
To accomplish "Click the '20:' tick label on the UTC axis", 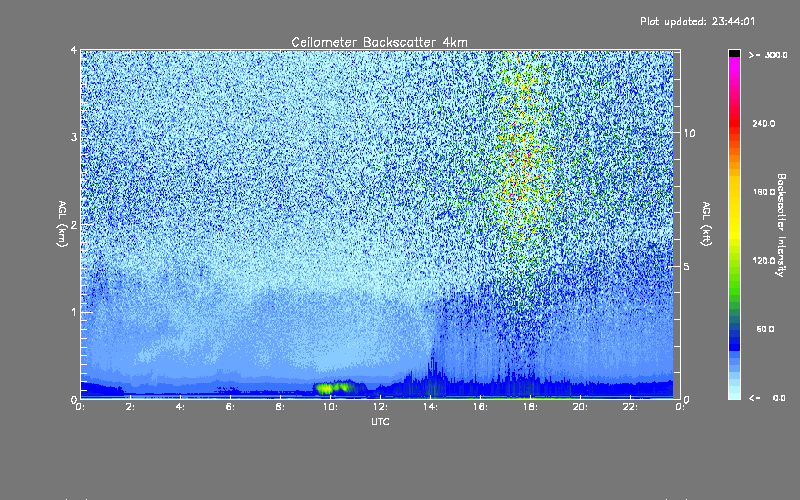I will pos(580,407).
